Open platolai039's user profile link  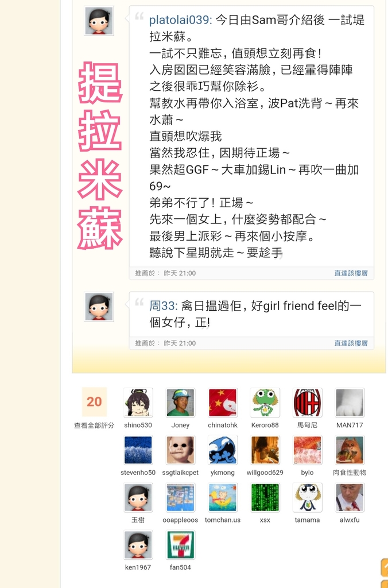(x=179, y=20)
